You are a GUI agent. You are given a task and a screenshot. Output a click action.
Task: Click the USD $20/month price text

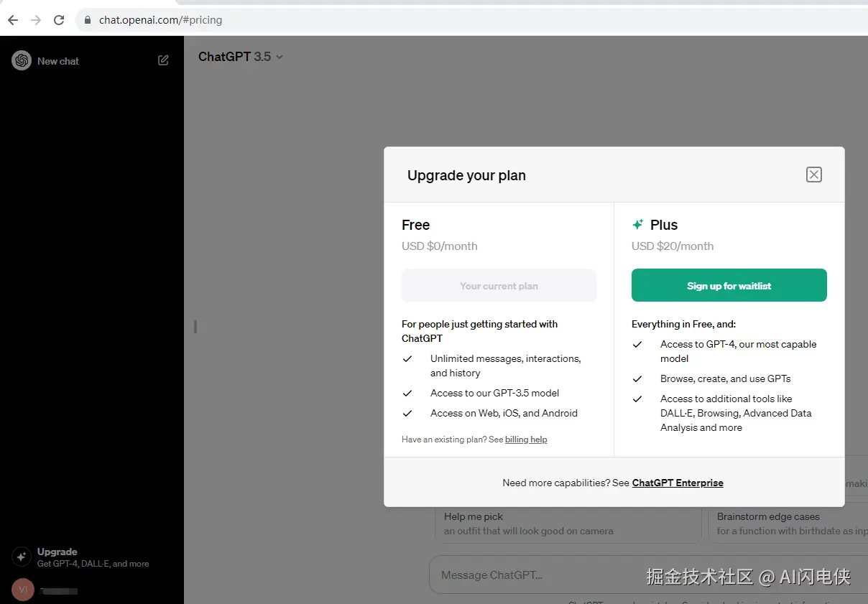coord(673,246)
